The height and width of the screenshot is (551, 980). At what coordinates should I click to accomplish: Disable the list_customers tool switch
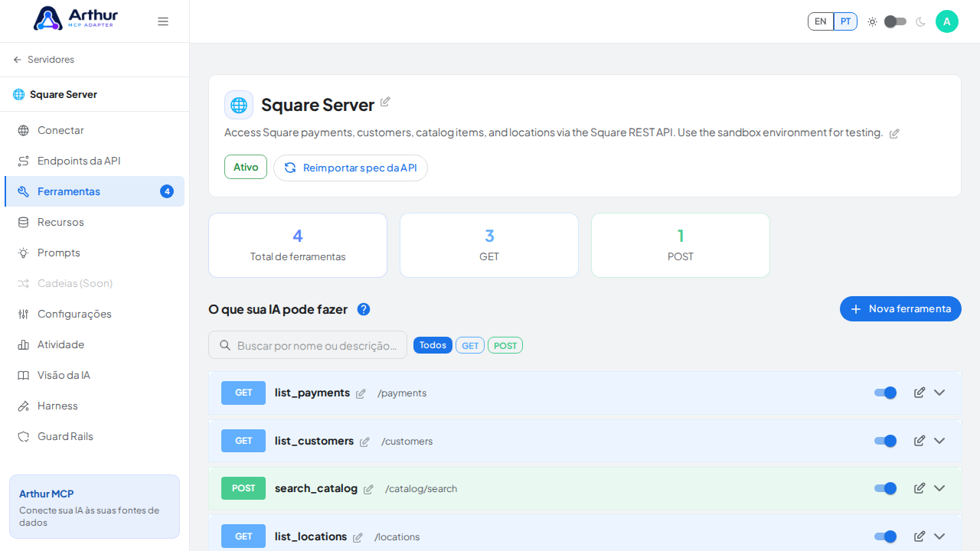coord(885,441)
